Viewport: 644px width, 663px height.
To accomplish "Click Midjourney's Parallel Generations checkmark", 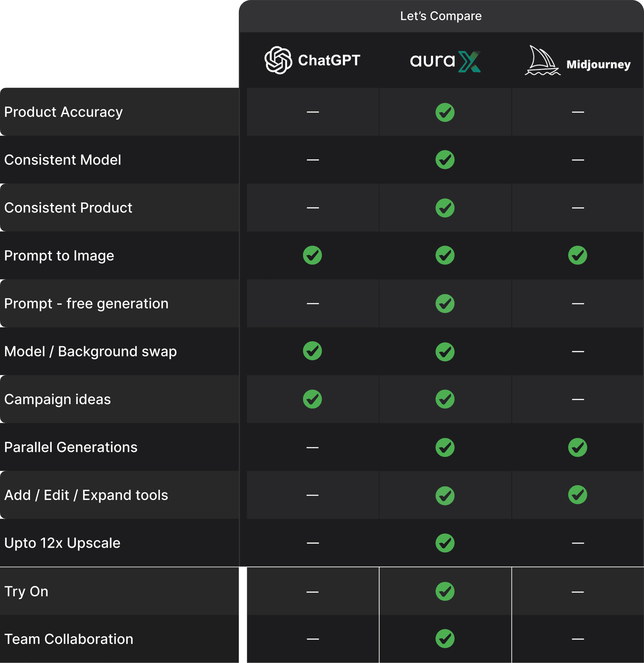I will 577,447.
